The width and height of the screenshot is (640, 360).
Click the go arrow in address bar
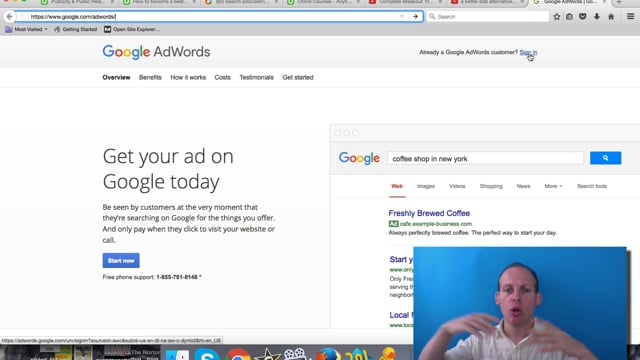(x=416, y=17)
